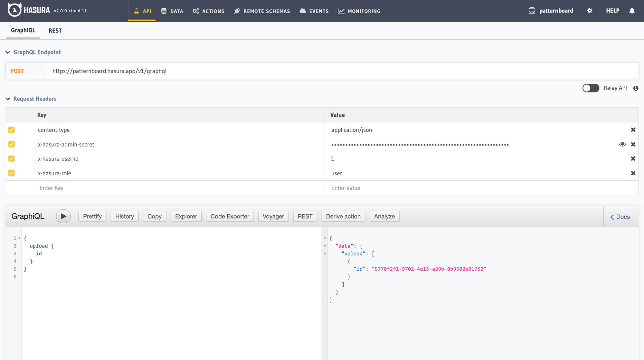Open the HELP menu

pyautogui.click(x=612, y=11)
